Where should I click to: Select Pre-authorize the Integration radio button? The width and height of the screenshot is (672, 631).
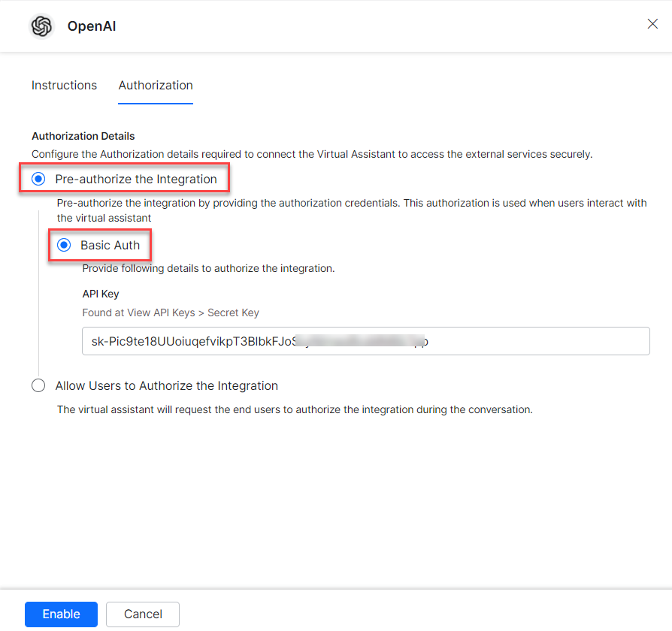tap(38, 180)
